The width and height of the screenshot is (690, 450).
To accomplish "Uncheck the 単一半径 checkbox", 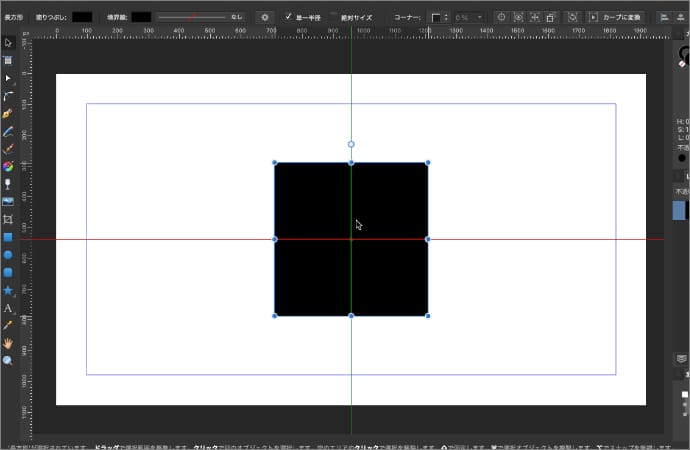I will point(289,17).
